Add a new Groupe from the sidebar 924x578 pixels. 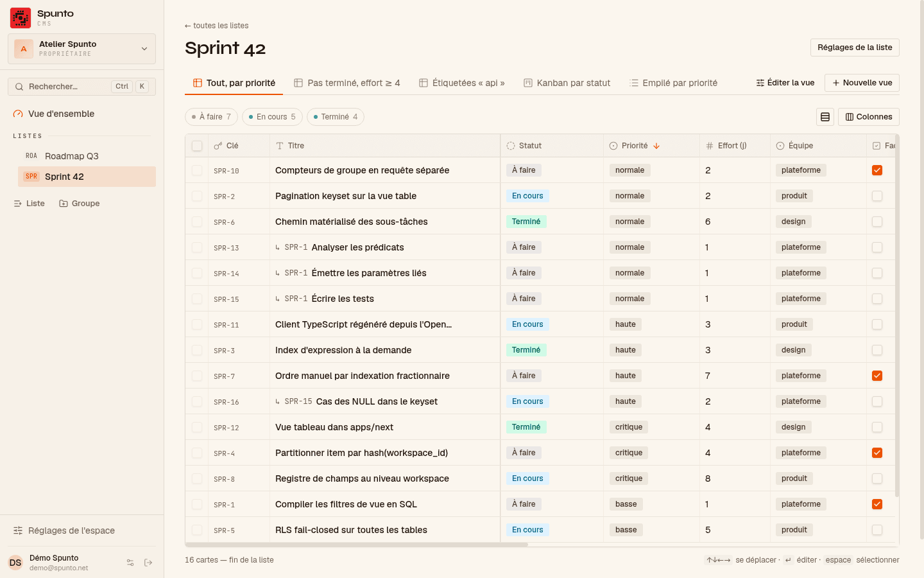(80, 204)
